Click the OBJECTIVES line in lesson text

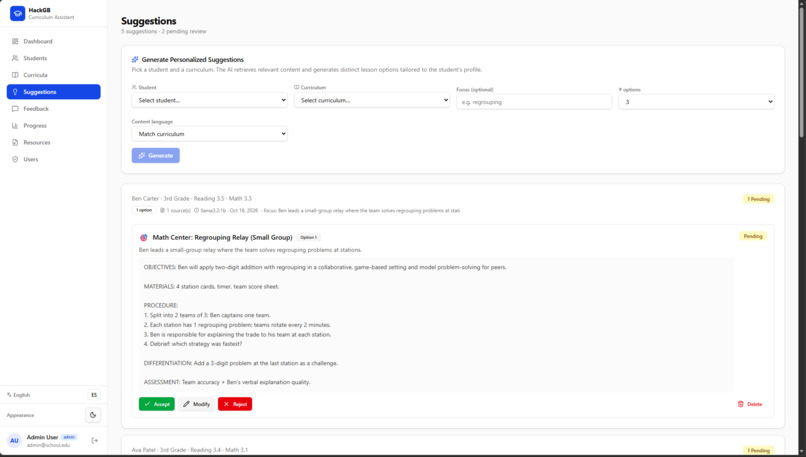[325, 267]
